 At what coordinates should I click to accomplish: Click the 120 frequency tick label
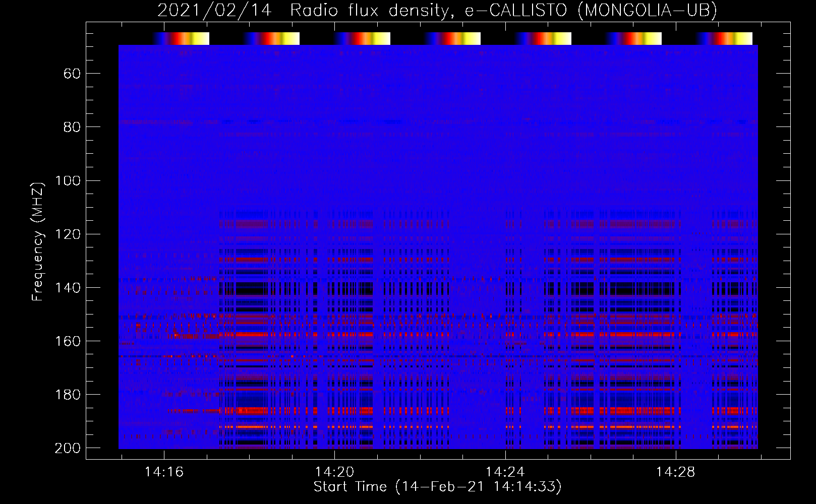(x=68, y=234)
